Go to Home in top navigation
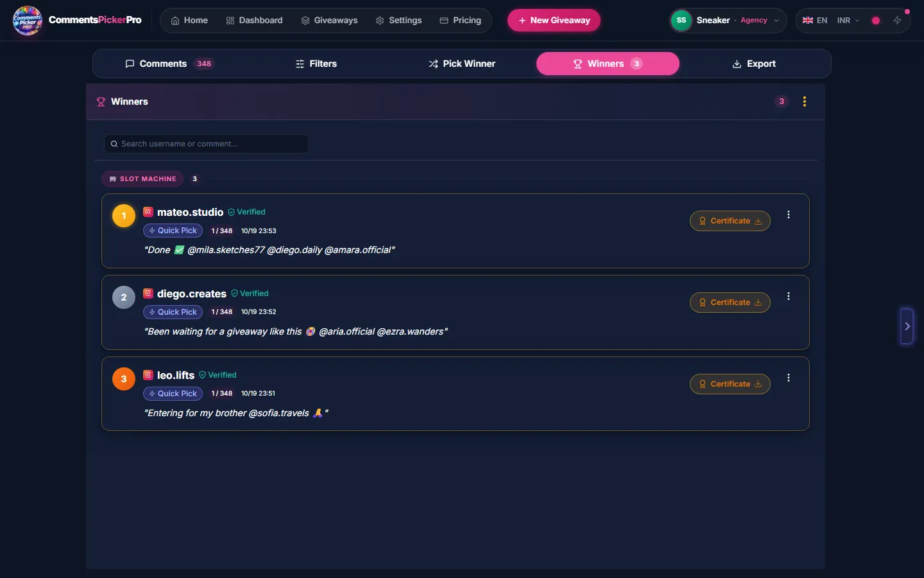The width and height of the screenshot is (924, 578). pos(189,21)
